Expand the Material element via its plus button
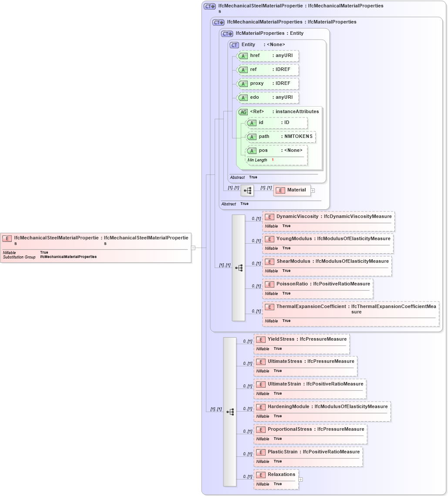Viewport: 448px width, 496px height. (313, 190)
